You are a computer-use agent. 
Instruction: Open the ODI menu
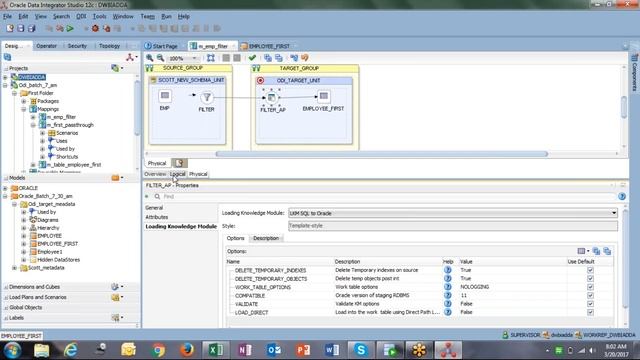pos(81,16)
